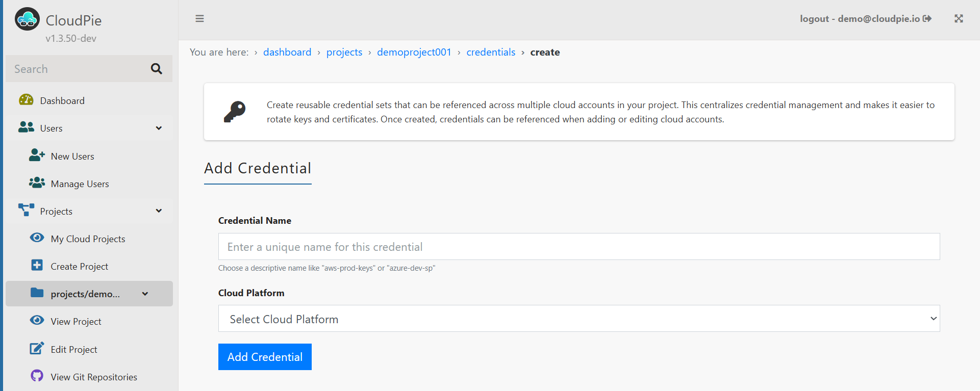Go to projects breadcrumb link
Viewport: 980px width, 391px height.
click(x=344, y=52)
